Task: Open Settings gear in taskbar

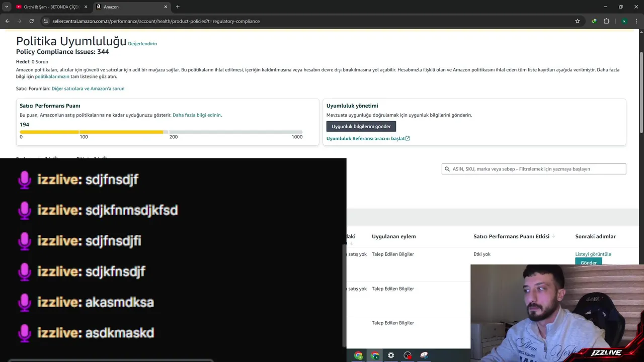Action: click(391, 355)
